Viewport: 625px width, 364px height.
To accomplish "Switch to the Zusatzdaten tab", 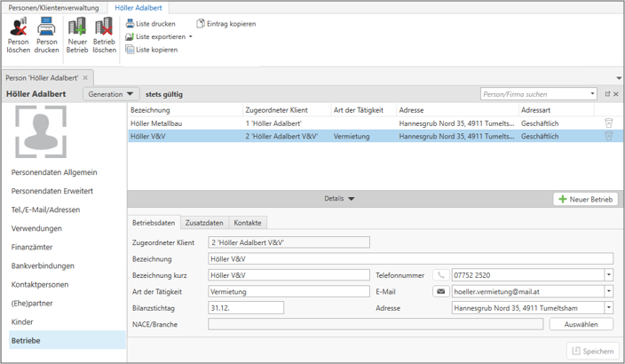I will point(204,223).
